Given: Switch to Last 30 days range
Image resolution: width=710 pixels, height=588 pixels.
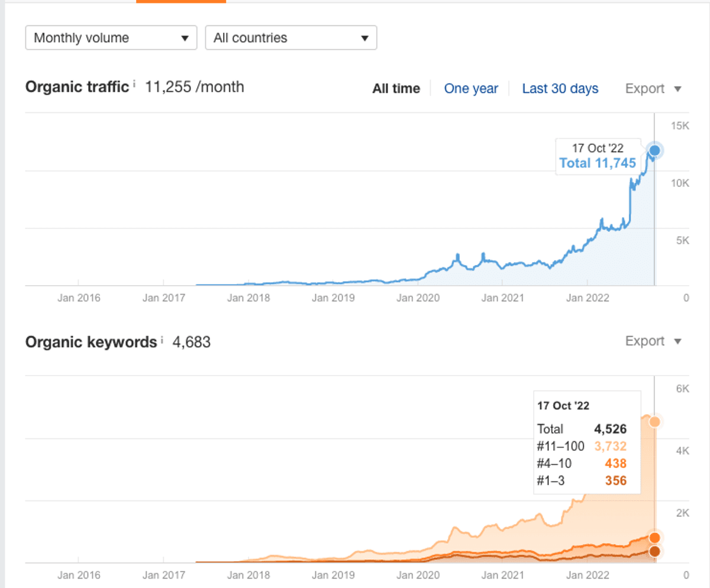Looking at the screenshot, I should 560,89.
